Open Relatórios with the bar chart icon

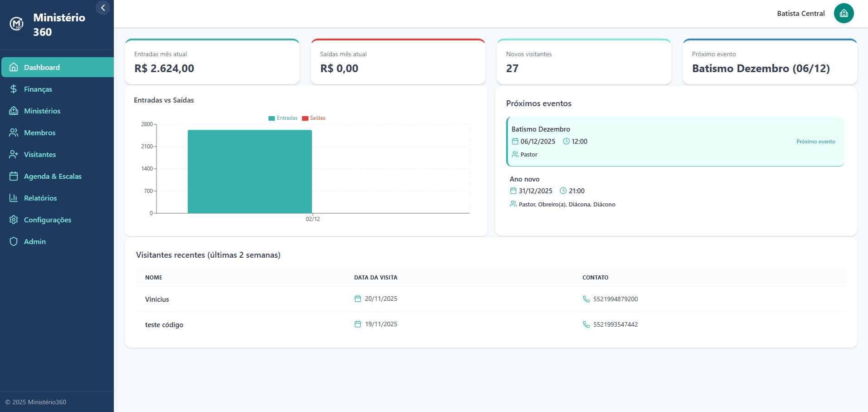(14, 198)
